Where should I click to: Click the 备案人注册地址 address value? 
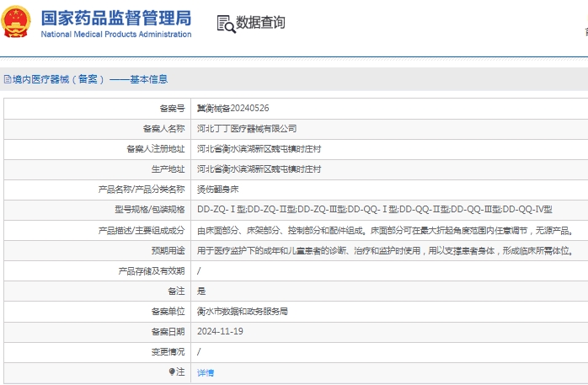pyautogui.click(x=259, y=149)
